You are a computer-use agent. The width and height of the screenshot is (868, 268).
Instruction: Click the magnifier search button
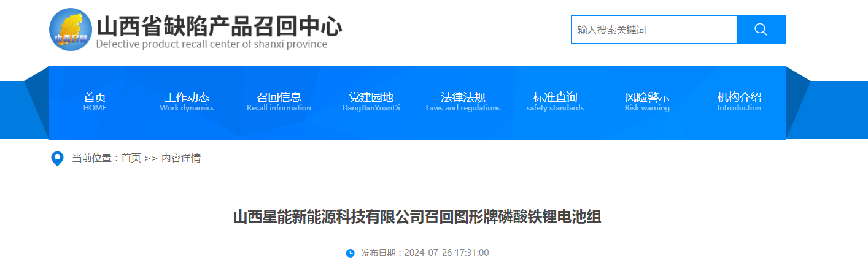pyautogui.click(x=761, y=29)
